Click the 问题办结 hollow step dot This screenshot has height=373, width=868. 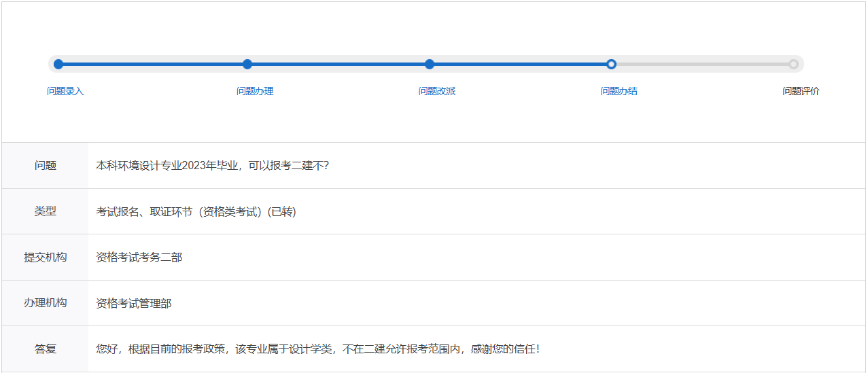coord(611,65)
